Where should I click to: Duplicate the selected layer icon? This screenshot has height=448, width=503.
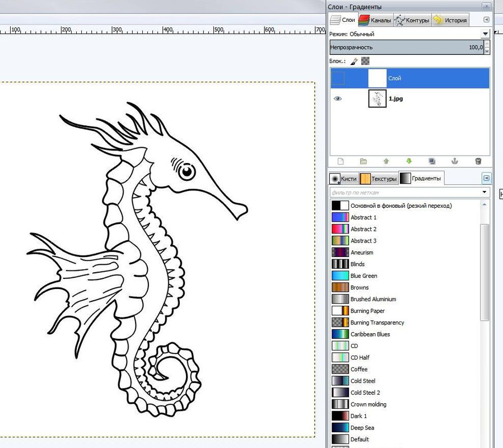pos(432,161)
